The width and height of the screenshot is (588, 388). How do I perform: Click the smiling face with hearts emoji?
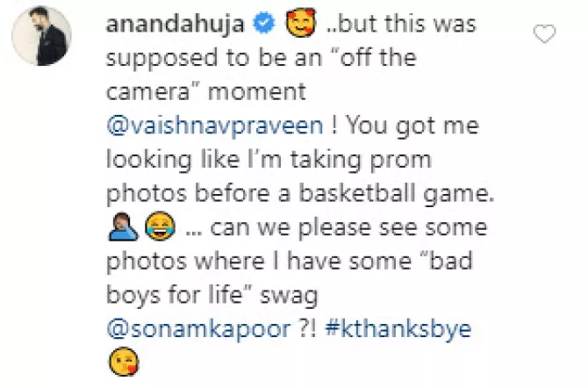coord(301,24)
